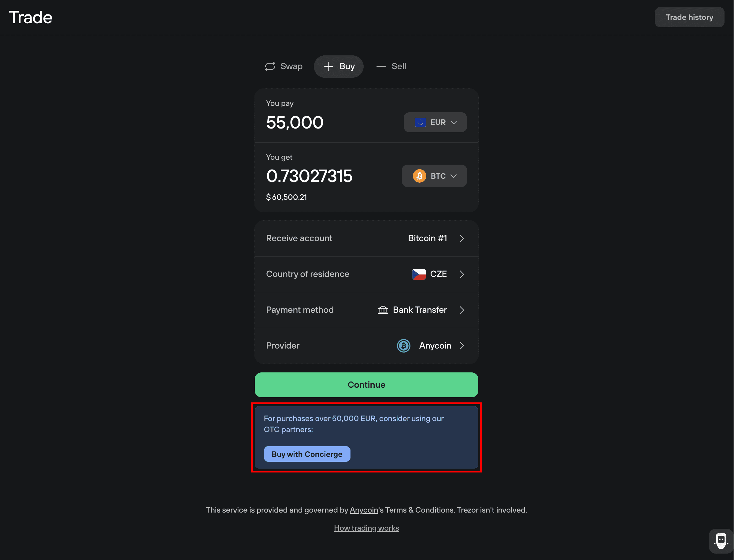Image resolution: width=734 pixels, height=560 pixels.
Task: Click the green Continue button
Action: [366, 385]
